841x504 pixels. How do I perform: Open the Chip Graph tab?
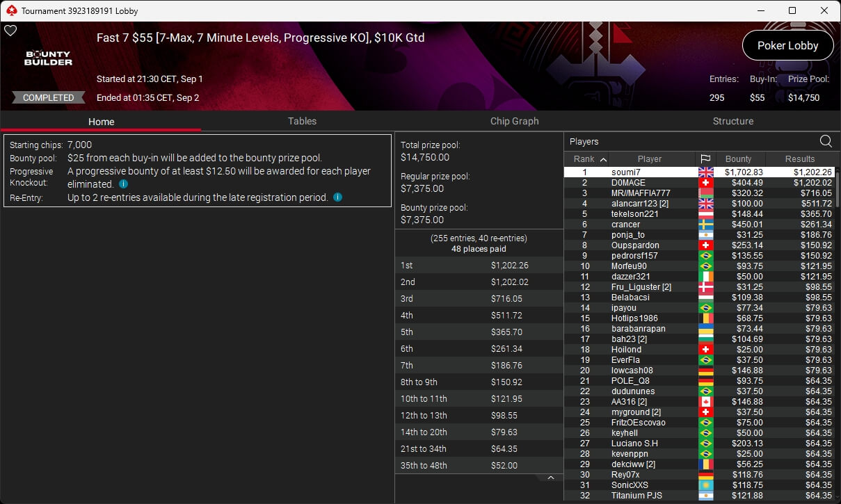[x=514, y=121]
